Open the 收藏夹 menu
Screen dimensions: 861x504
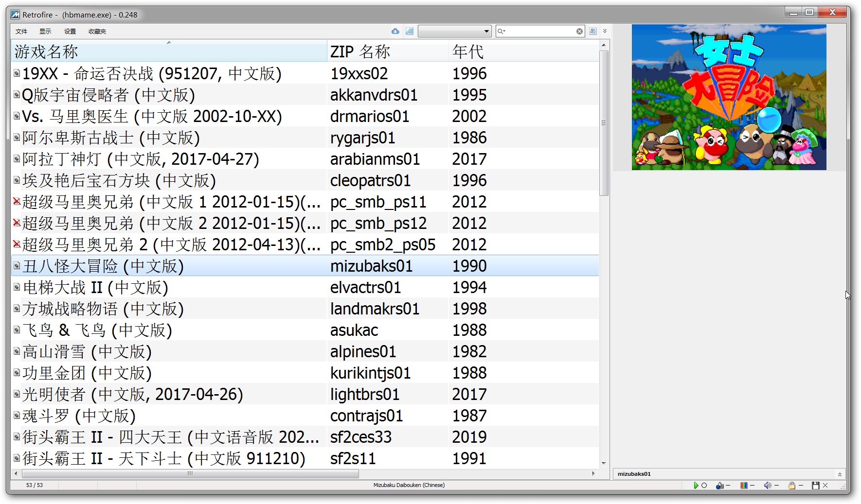tap(97, 31)
